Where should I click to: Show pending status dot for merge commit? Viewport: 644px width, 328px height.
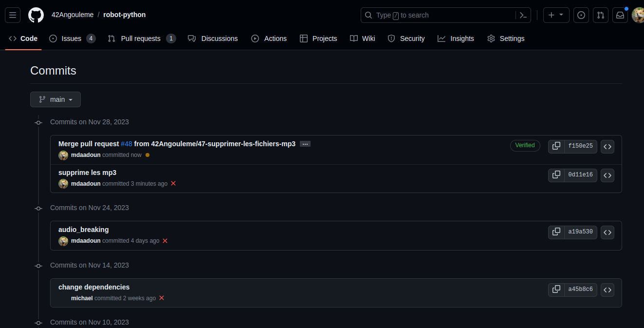(147, 155)
